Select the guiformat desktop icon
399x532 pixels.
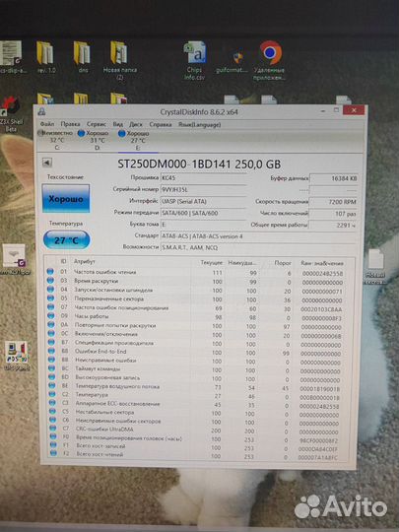pyautogui.click(x=232, y=62)
